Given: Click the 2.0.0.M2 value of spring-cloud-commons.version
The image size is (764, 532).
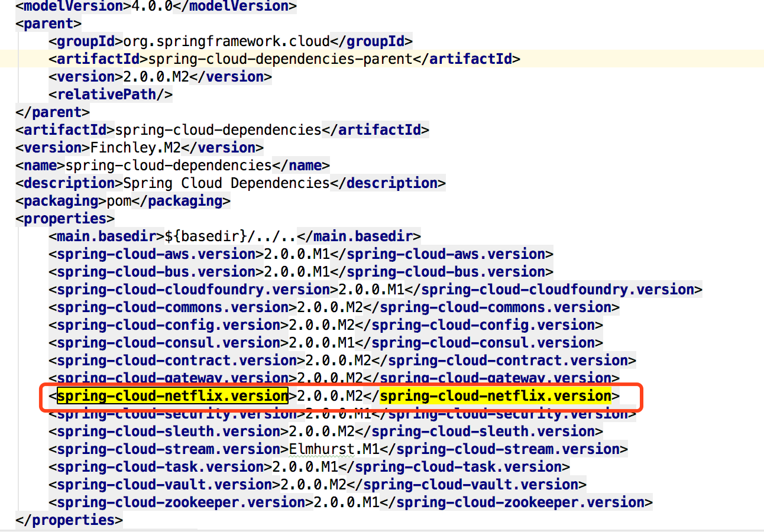Looking at the screenshot, I should point(329,307).
